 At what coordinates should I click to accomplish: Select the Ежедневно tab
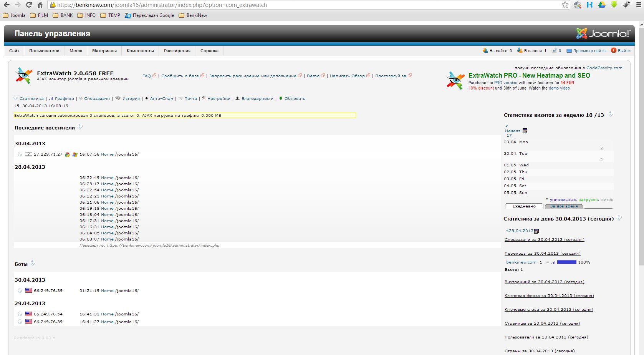[524, 206]
